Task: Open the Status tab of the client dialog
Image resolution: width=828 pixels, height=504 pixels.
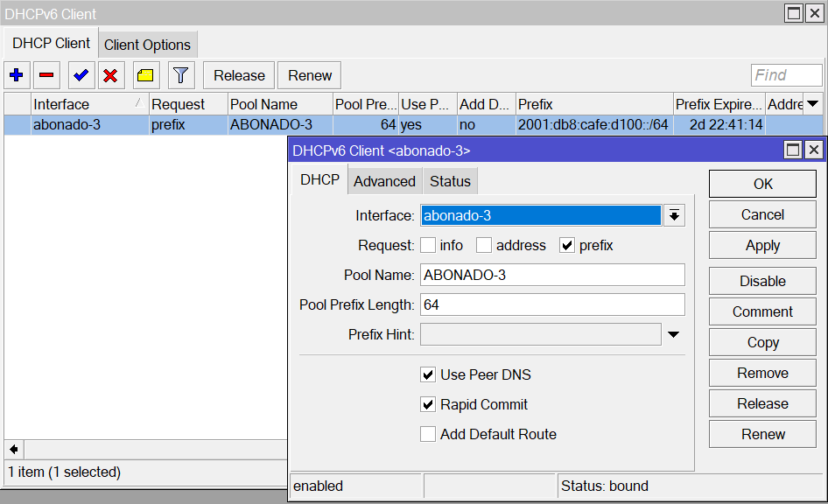Action: tap(450, 181)
